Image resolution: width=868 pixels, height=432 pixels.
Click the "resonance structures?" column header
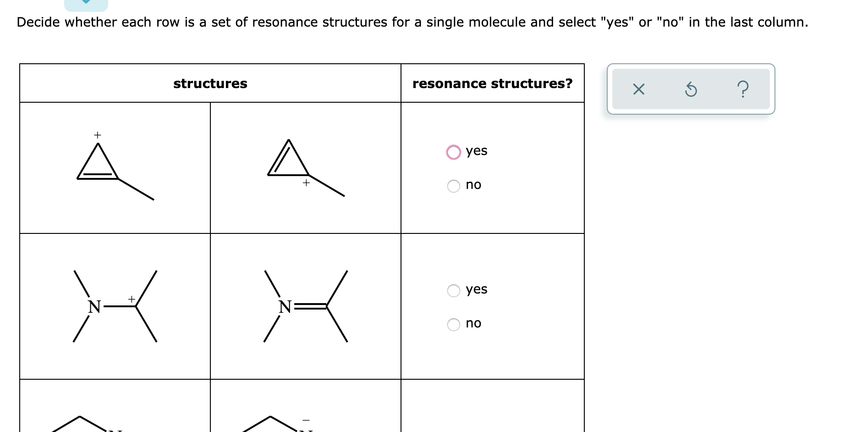pos(492,83)
